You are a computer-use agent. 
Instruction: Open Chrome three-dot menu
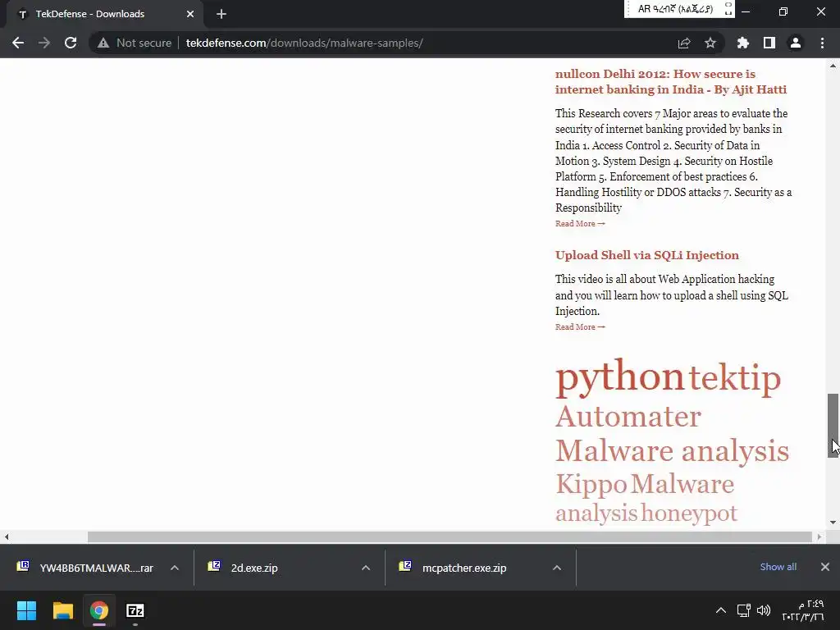[822, 43]
